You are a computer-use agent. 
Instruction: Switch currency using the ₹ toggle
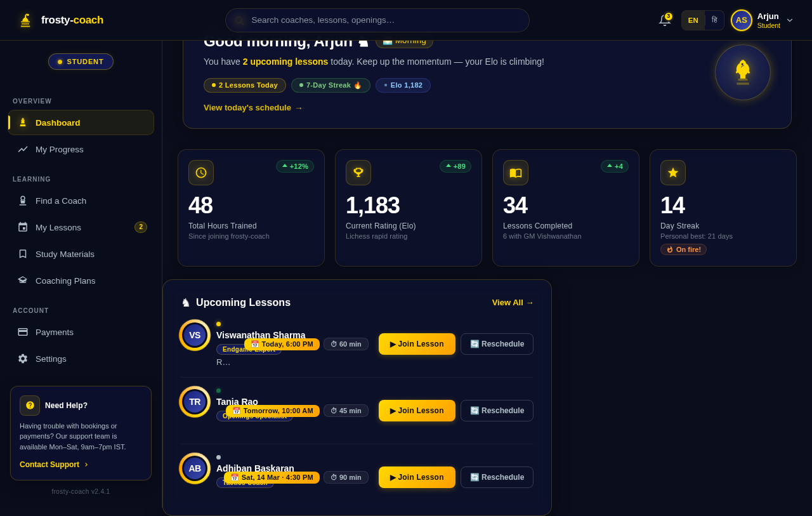point(713,20)
